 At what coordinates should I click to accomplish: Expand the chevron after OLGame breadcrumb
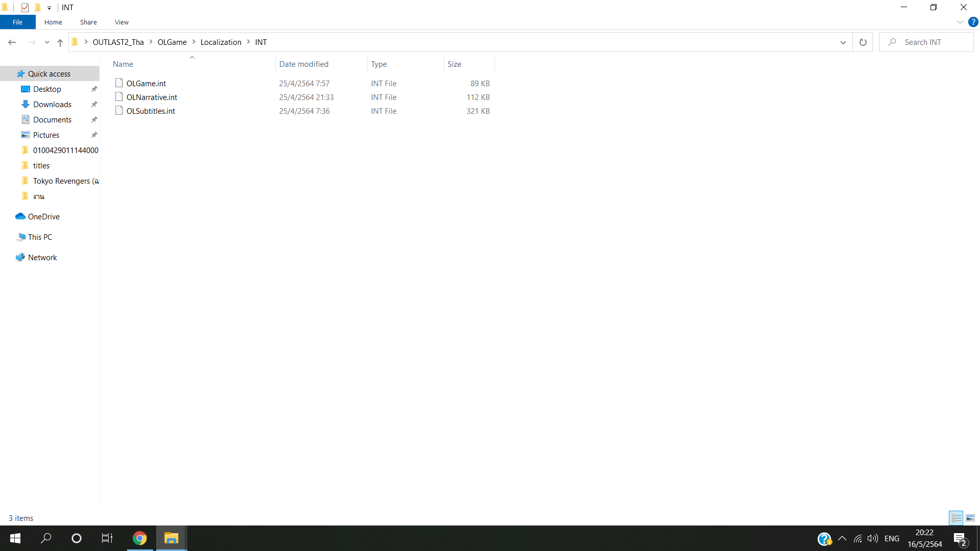pos(194,42)
